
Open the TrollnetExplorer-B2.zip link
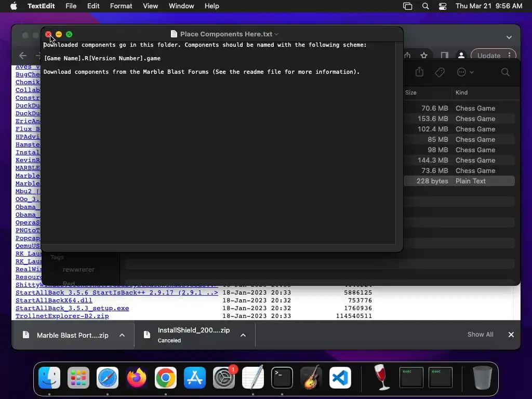point(62,316)
